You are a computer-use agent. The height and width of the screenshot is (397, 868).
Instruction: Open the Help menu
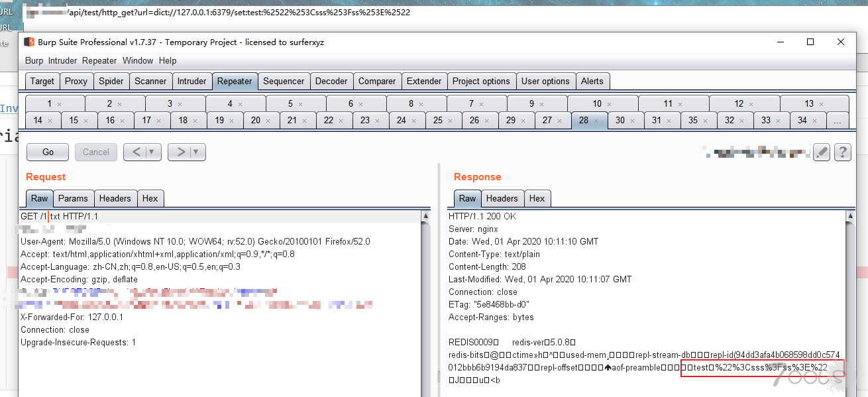pyautogui.click(x=168, y=60)
